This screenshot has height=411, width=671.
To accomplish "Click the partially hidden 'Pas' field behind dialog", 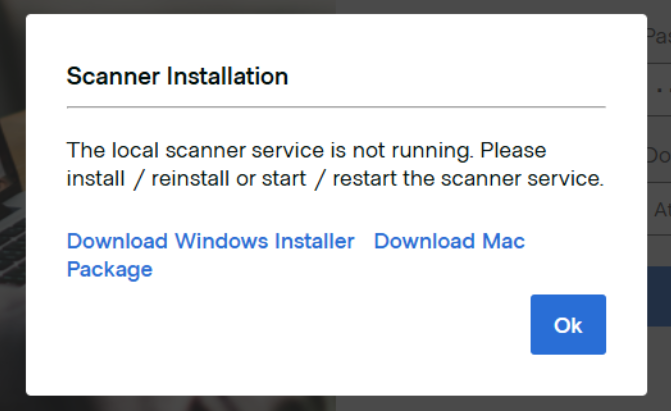I will [x=659, y=37].
